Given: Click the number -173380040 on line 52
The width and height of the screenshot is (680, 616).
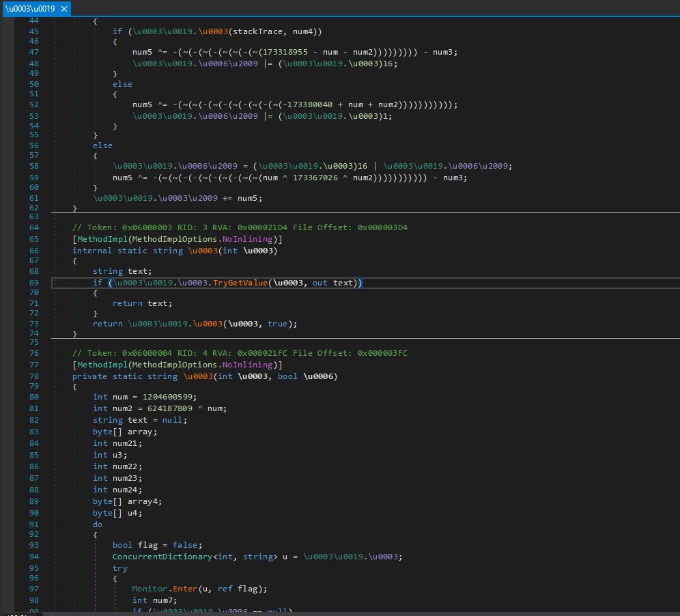Looking at the screenshot, I should (309, 104).
